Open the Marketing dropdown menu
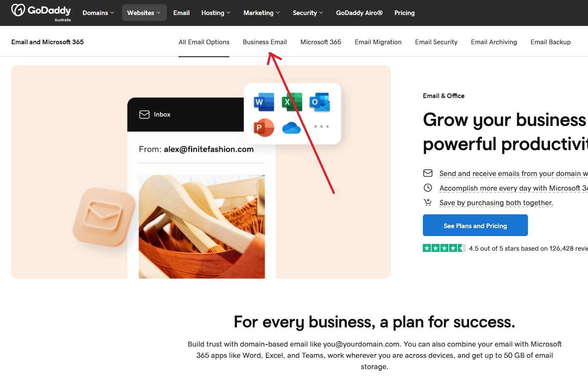This screenshot has width=588, height=382. coord(262,13)
